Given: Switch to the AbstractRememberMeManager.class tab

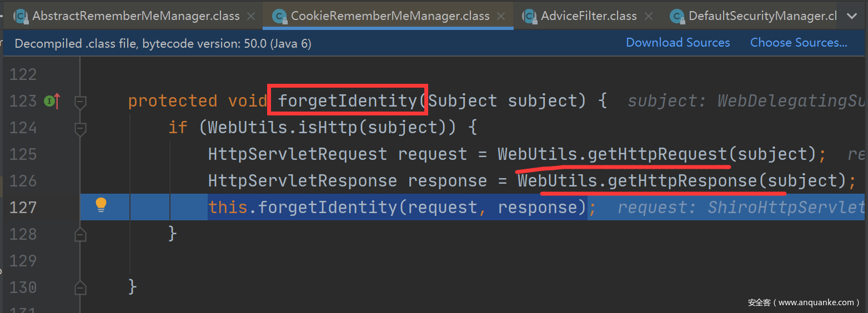Looking at the screenshot, I should tap(136, 16).
